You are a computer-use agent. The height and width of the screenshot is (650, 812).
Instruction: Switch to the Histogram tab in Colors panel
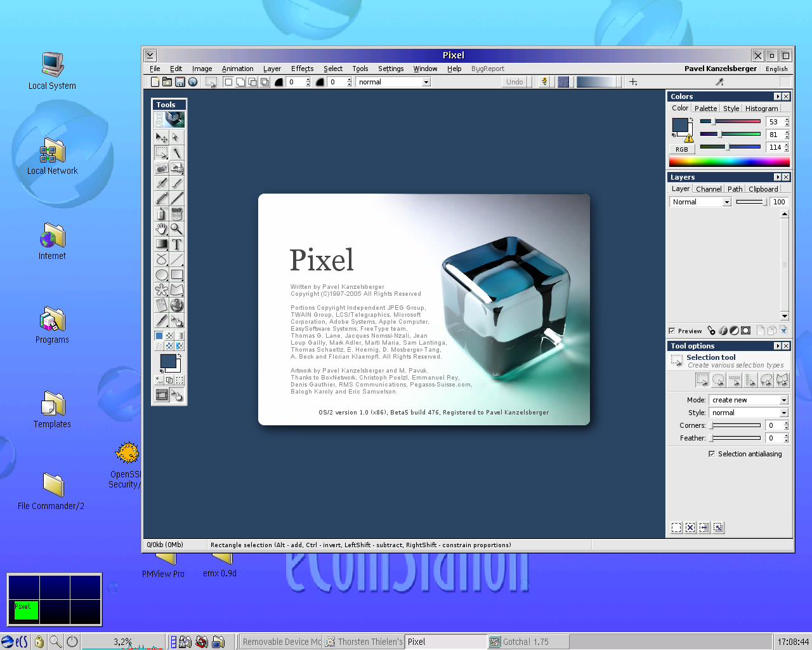point(761,108)
